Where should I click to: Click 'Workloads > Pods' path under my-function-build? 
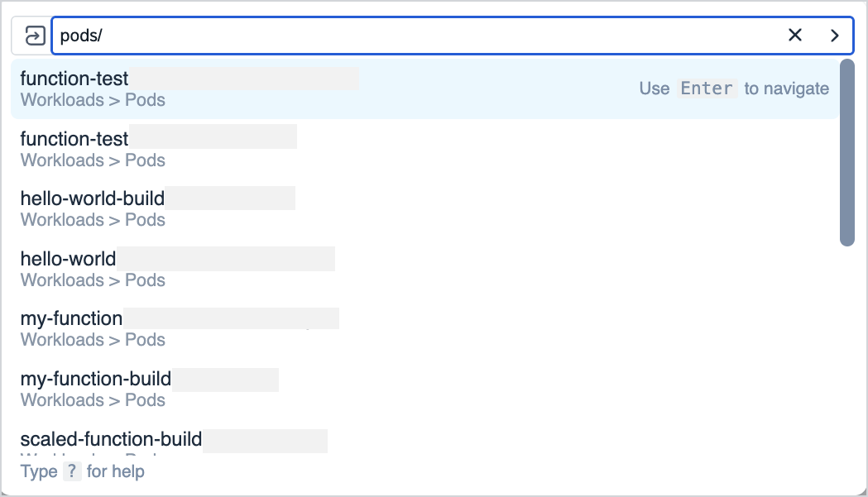click(x=93, y=400)
